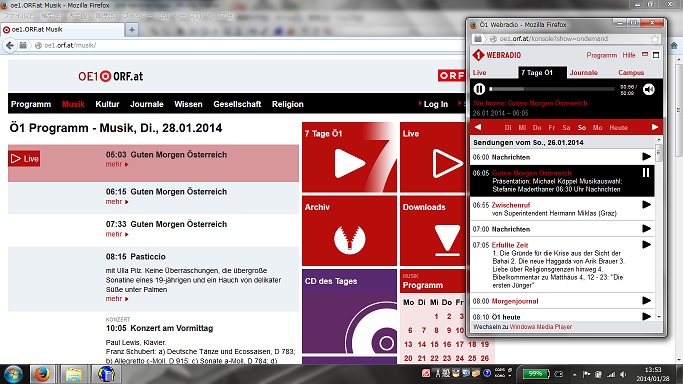Image resolution: width=683 pixels, height=384 pixels.
Task: Open the Downloads arrow tile
Action: [433, 231]
